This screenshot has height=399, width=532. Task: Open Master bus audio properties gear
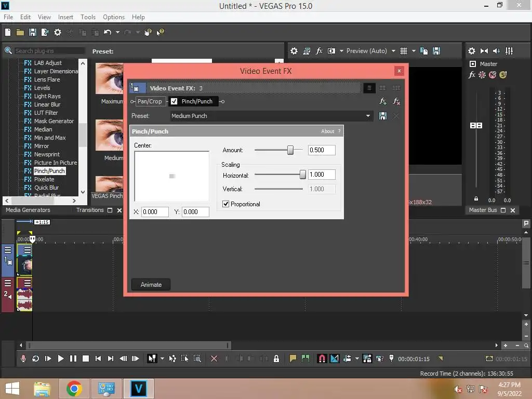(472, 51)
